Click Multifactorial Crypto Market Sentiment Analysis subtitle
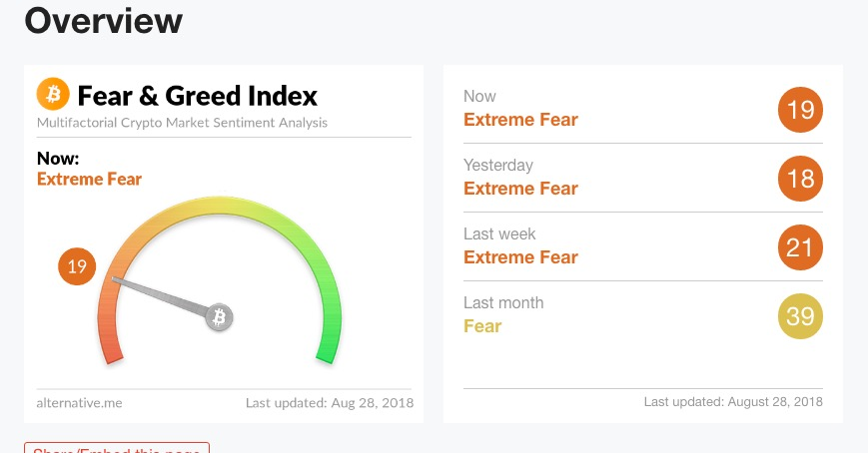This screenshot has width=868, height=453. click(x=182, y=123)
